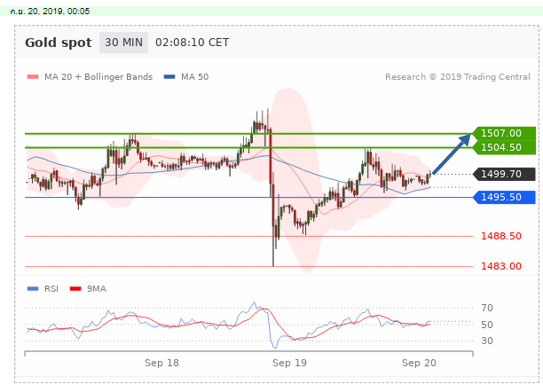Click 'Research © 2019 Trading Central' credit
This screenshot has width=543, height=392.
point(458,77)
